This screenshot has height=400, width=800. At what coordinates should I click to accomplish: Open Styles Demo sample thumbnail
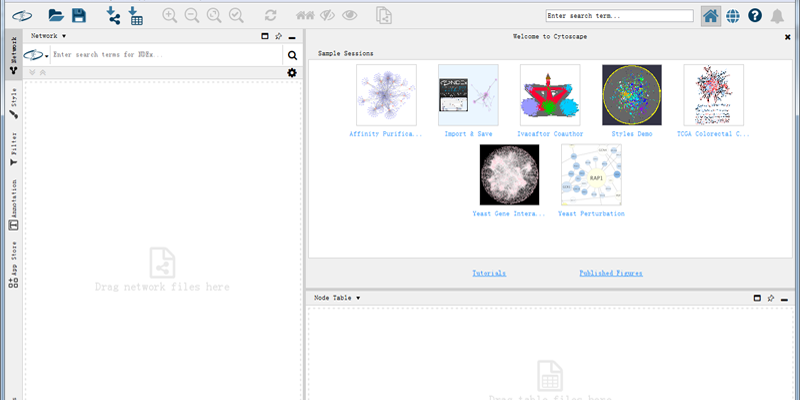632,95
